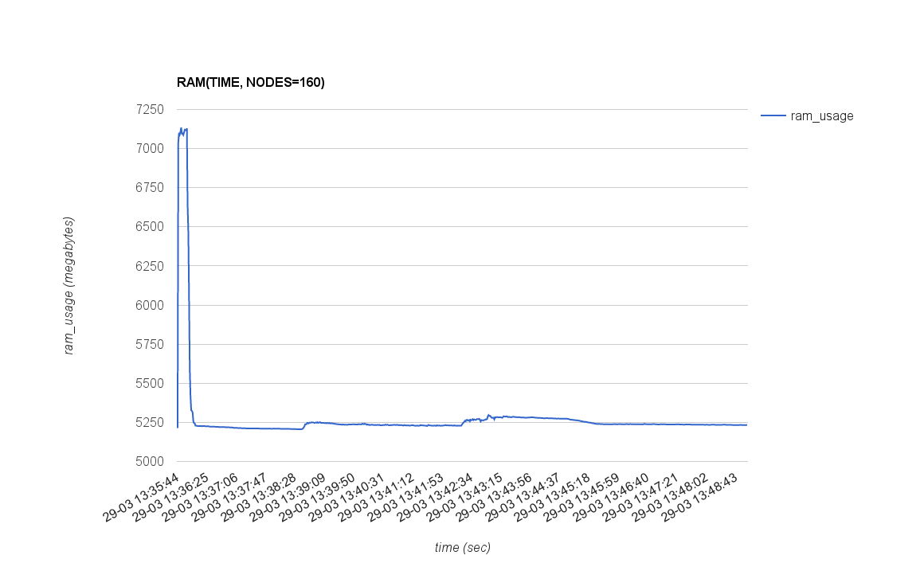
Task: Click the 6500 y-axis tick label
Action: pos(150,226)
